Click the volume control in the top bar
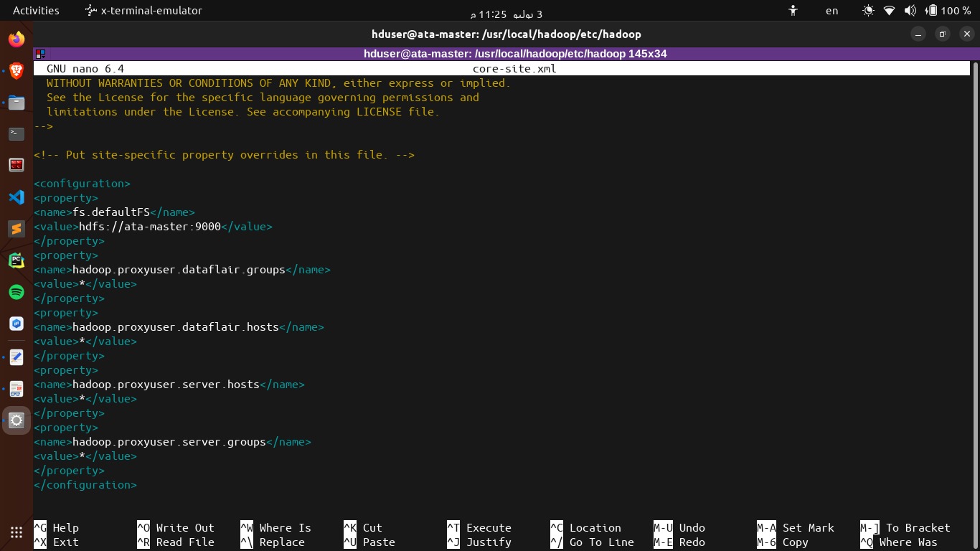 point(910,10)
